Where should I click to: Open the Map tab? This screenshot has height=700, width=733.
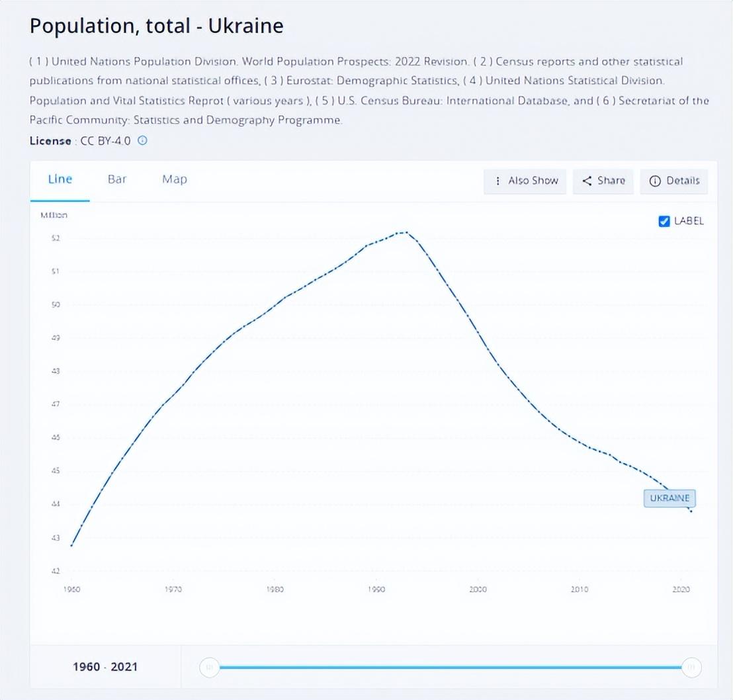pos(175,179)
